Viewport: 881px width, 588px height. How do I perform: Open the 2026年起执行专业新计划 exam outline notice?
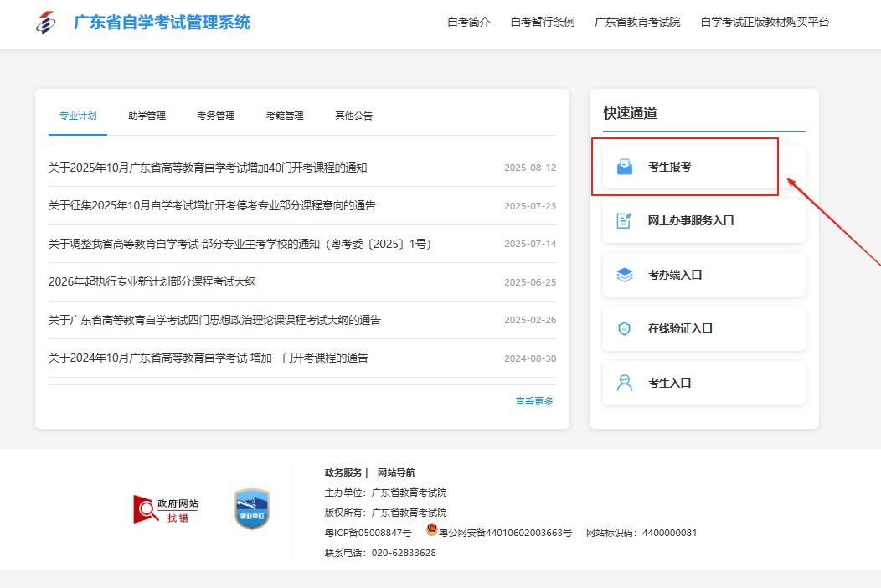(x=152, y=282)
